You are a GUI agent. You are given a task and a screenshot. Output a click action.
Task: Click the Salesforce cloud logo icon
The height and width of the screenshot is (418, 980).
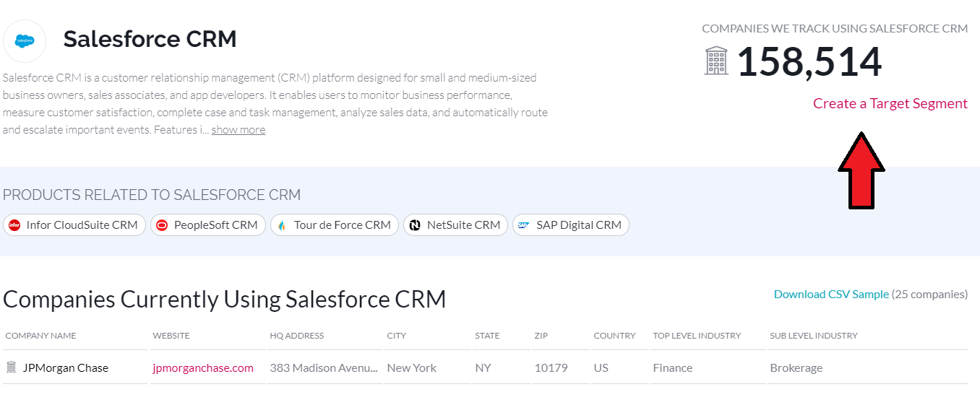pyautogui.click(x=25, y=40)
